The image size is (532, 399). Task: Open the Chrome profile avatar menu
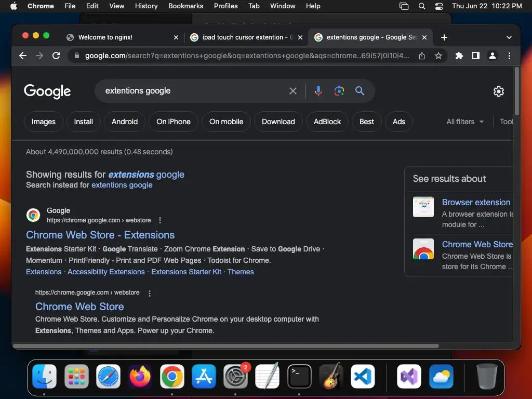point(493,56)
